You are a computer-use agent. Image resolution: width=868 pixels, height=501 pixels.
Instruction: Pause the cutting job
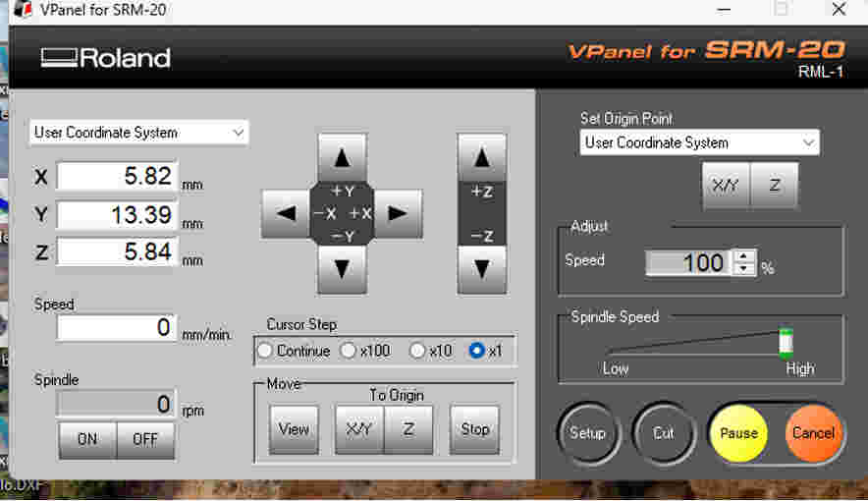pyautogui.click(x=738, y=433)
